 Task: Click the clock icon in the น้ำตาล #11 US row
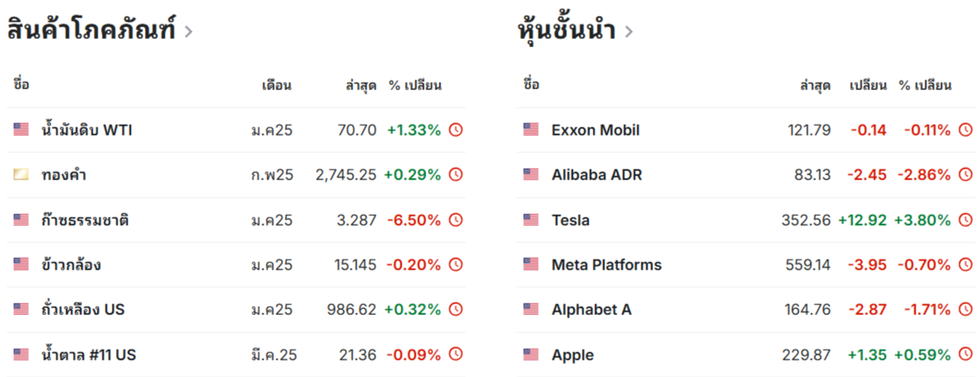point(456,355)
